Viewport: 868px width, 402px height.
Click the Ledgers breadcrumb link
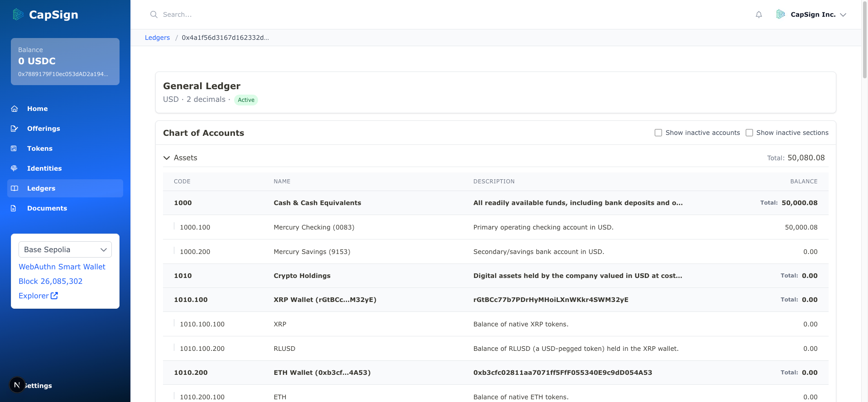pos(157,38)
